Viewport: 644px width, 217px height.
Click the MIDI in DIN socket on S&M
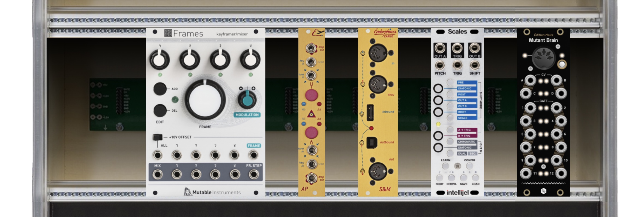pos(378,53)
